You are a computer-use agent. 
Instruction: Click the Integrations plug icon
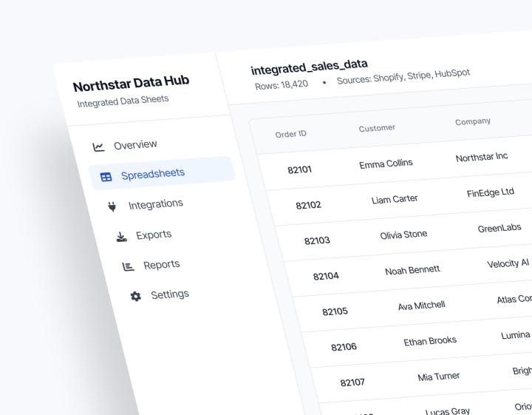(112, 206)
